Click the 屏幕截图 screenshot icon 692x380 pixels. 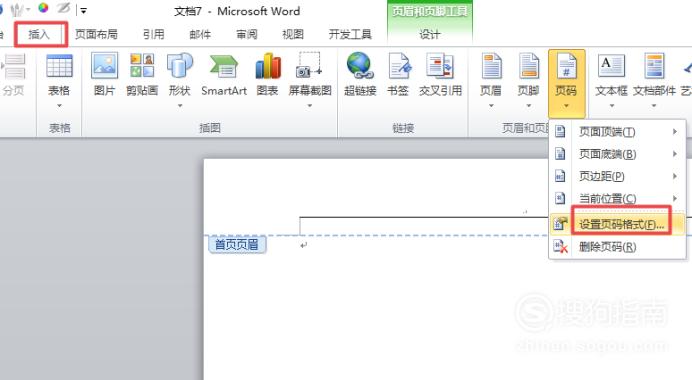[310, 65]
